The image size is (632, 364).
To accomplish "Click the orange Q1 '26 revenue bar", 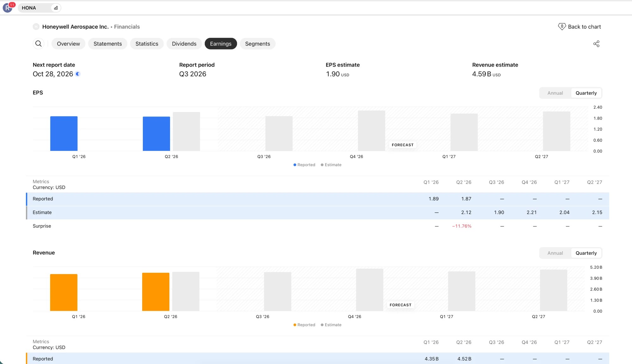I will [x=64, y=293].
